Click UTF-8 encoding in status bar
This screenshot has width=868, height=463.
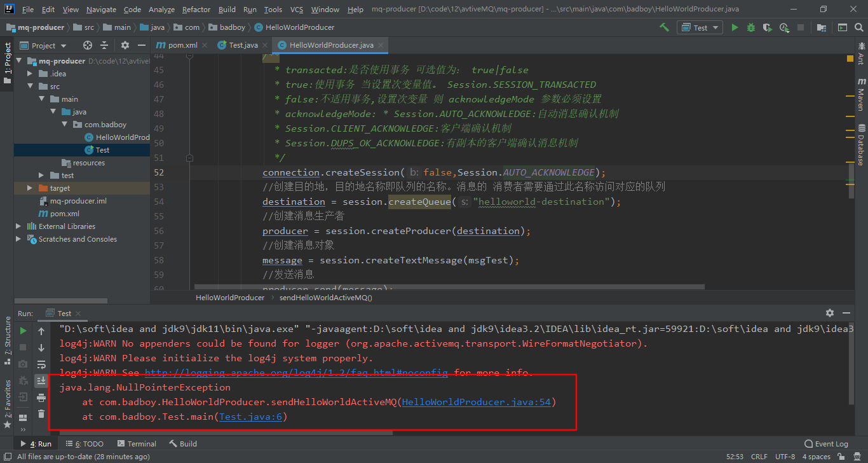(785, 457)
